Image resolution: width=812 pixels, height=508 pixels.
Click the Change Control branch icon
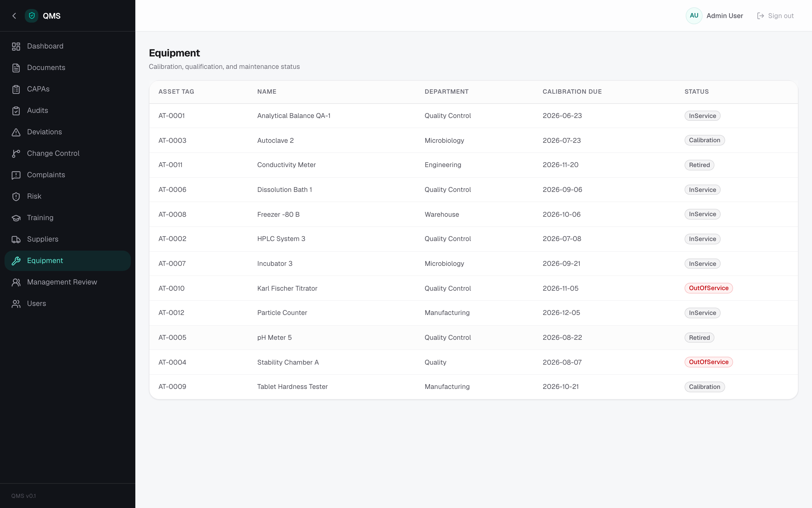16,154
